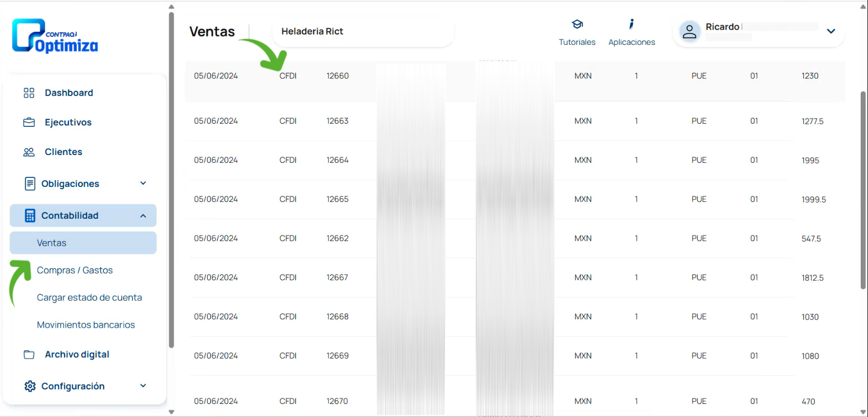Select folio 12670 in the table

pyautogui.click(x=338, y=401)
